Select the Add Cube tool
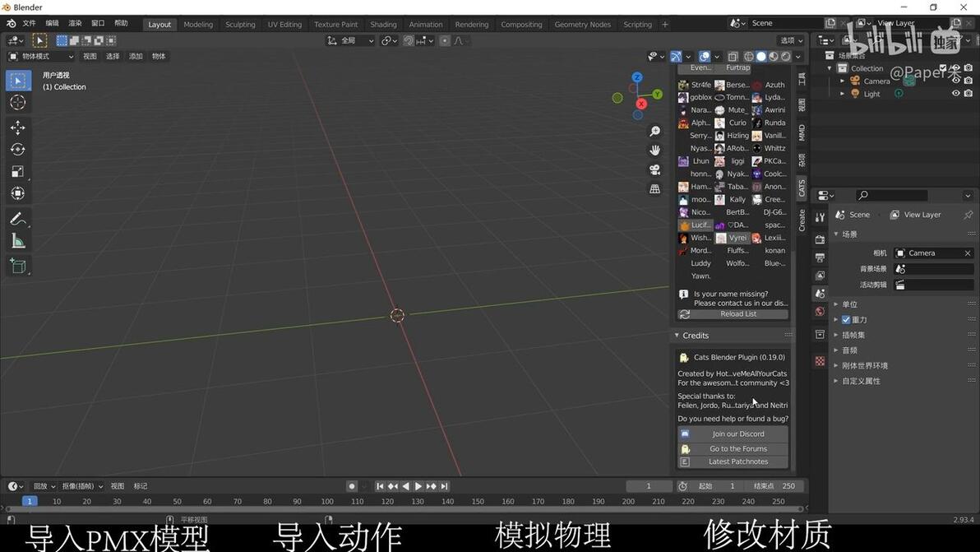The height and width of the screenshot is (552, 980). click(18, 266)
